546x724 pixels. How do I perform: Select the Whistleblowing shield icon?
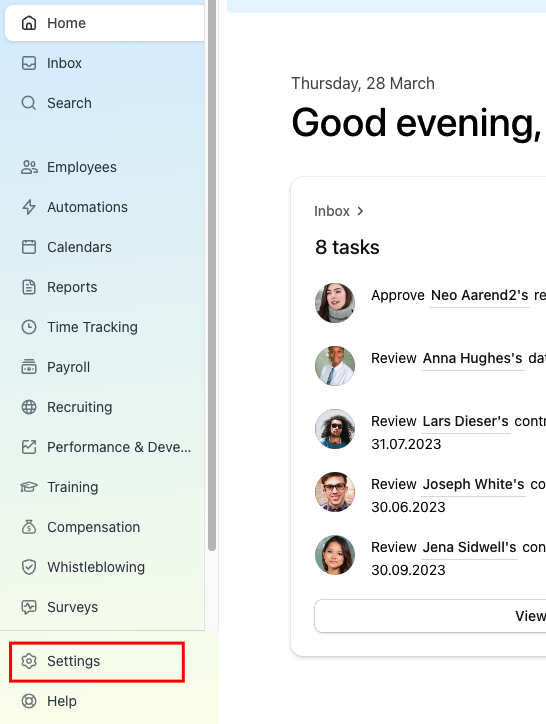(x=29, y=567)
